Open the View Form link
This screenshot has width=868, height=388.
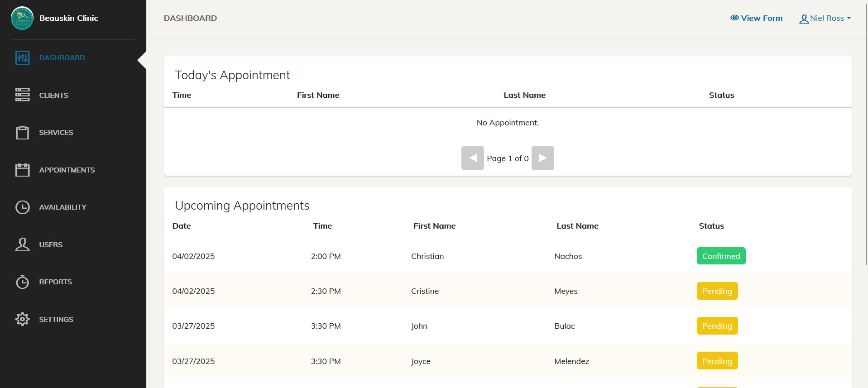[x=756, y=18]
